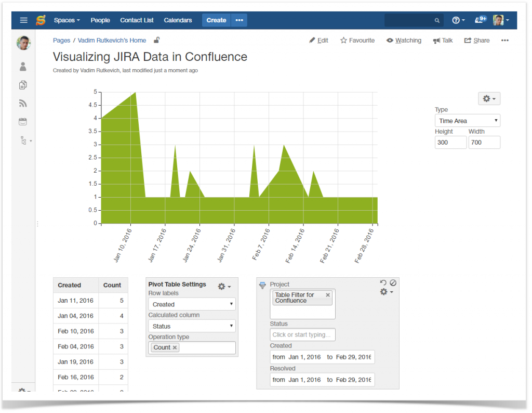Open the People icon in the left sidebar

23,67
